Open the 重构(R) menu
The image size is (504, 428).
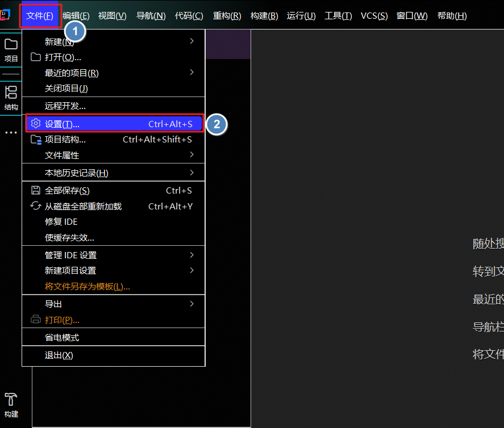point(227,15)
